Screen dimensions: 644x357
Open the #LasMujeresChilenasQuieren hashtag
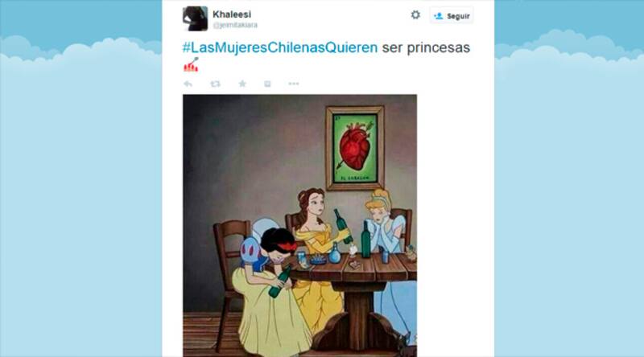[x=280, y=47]
